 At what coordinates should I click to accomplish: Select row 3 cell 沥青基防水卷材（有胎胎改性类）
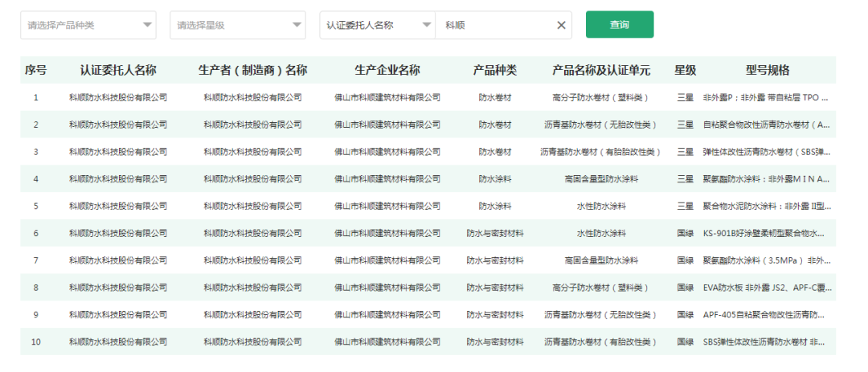[600, 152]
